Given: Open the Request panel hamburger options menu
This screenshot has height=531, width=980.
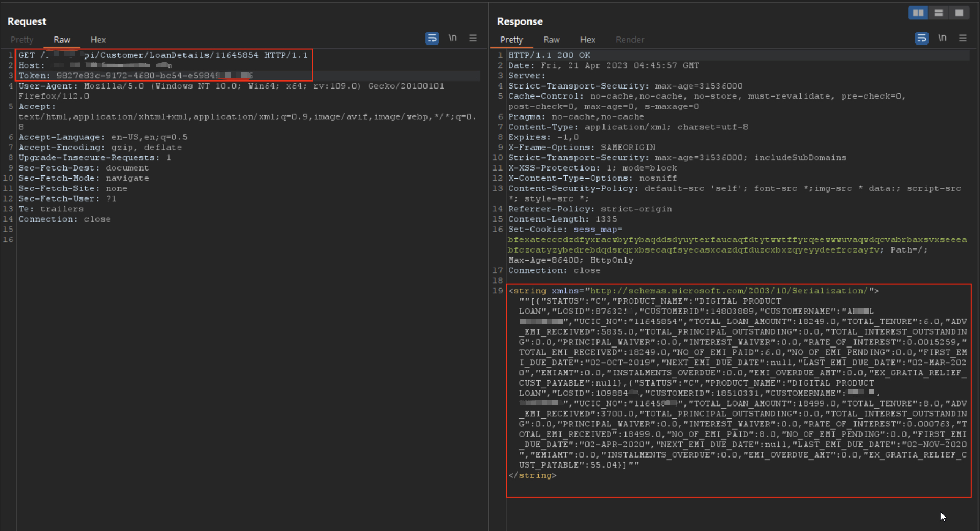Looking at the screenshot, I should (x=473, y=38).
